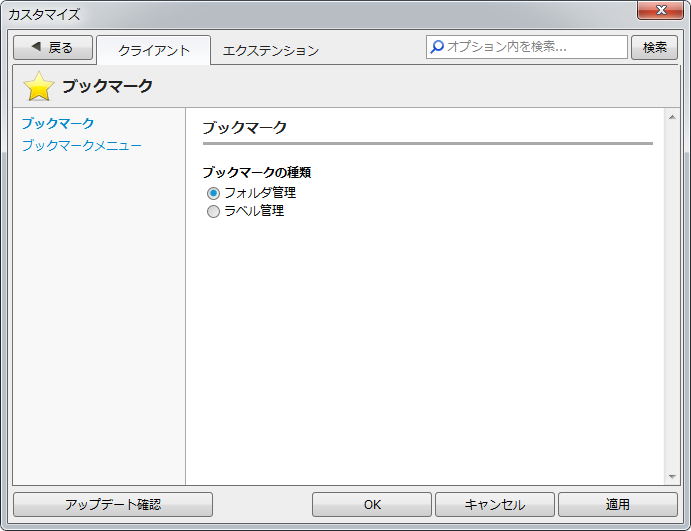Click the 戻る back button
Image resolution: width=691 pixels, height=531 pixels.
pos(53,47)
